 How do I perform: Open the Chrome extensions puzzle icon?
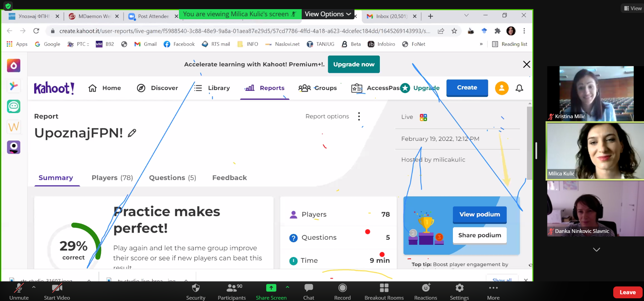point(497,31)
